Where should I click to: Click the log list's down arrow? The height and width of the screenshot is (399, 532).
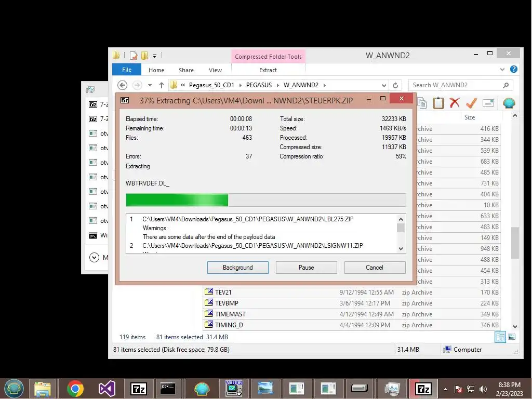pos(401,249)
